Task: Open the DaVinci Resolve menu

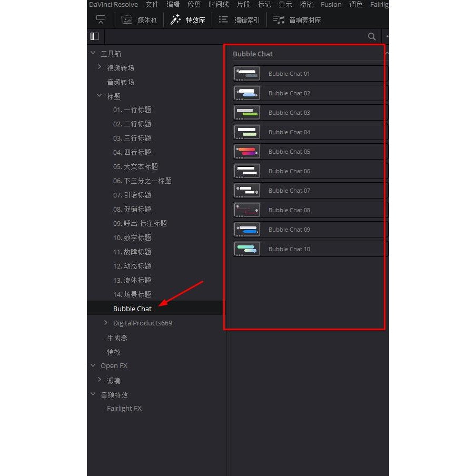Action: [x=113, y=5]
